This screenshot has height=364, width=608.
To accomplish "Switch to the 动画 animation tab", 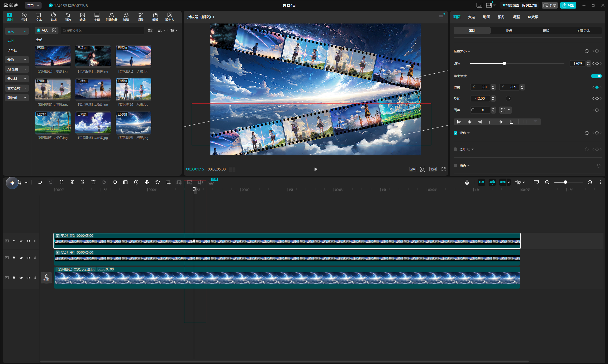I will pos(486,17).
